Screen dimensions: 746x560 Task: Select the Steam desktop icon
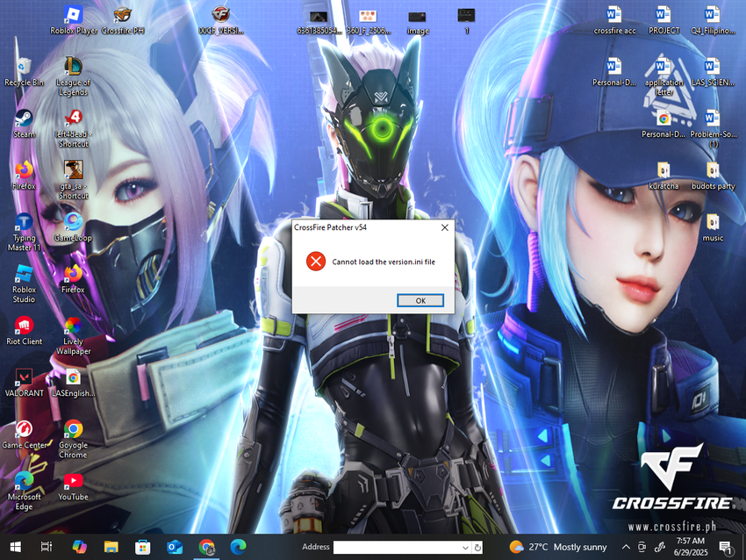pyautogui.click(x=24, y=124)
